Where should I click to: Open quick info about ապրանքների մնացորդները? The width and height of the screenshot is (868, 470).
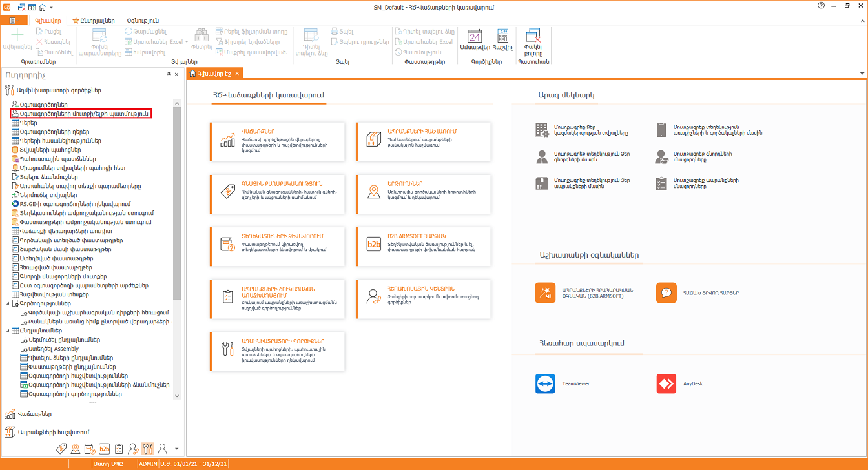pos(696,184)
